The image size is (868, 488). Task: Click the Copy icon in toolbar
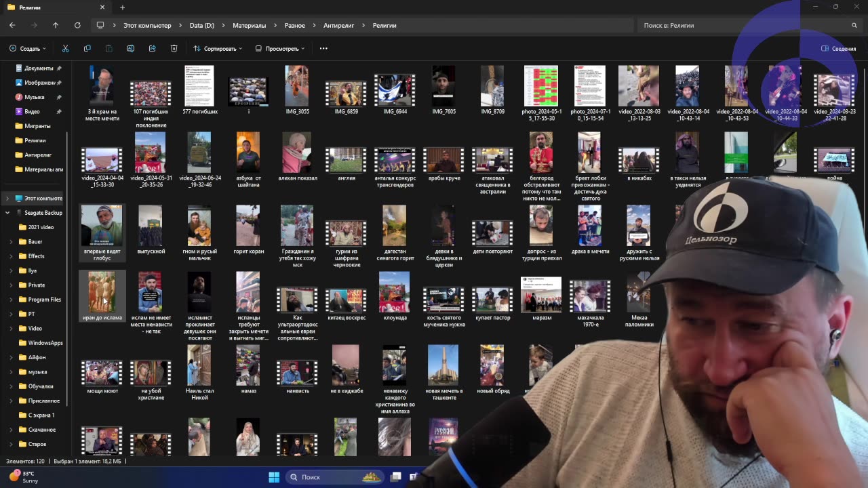(87, 49)
